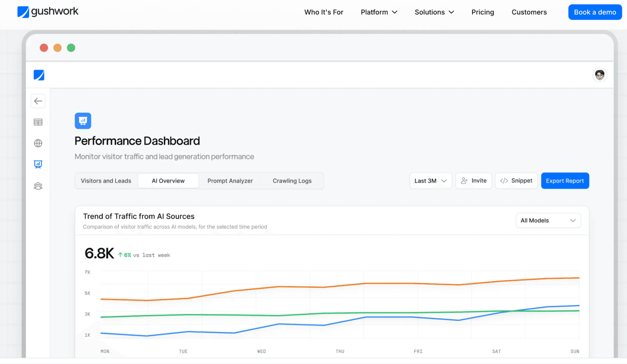
Task: Click the blue app logo in dashboard
Action: pos(39,75)
